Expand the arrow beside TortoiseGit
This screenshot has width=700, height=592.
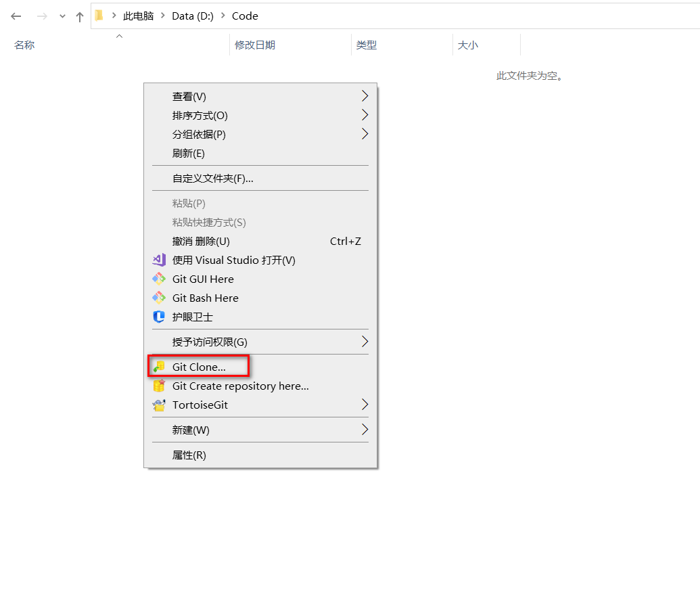tap(365, 405)
